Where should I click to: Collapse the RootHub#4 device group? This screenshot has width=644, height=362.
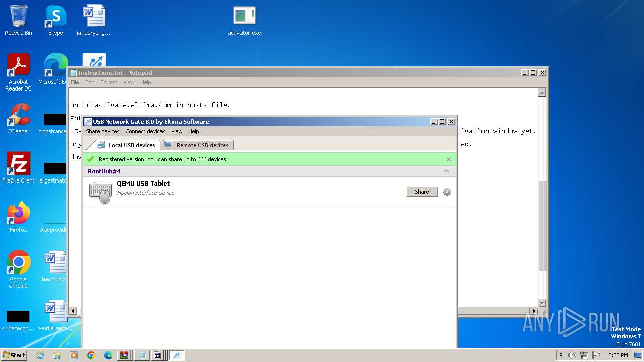(x=446, y=171)
